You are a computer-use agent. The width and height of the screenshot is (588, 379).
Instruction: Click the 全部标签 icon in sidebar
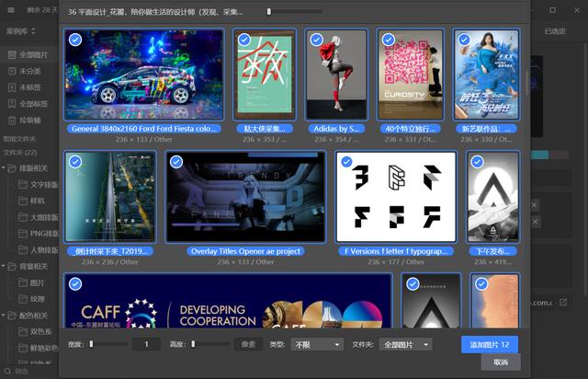click(12, 104)
